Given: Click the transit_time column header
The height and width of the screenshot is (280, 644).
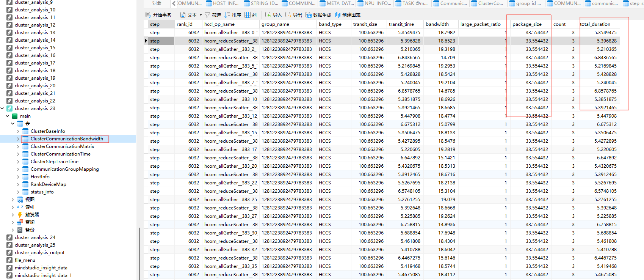Looking at the screenshot, I should 404,24.
